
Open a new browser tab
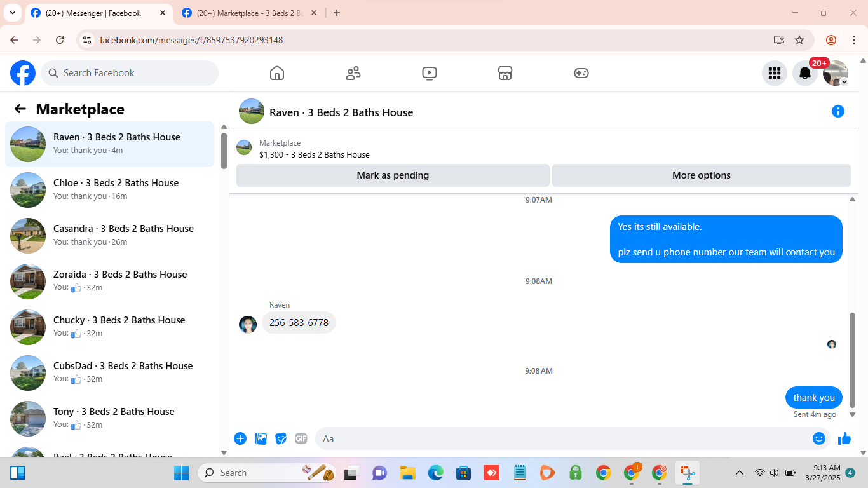click(x=337, y=13)
